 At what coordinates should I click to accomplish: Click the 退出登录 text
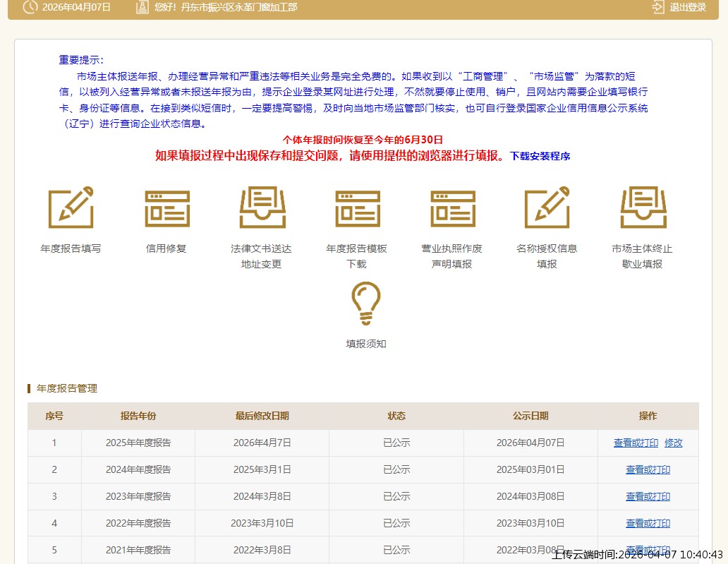click(x=687, y=7)
